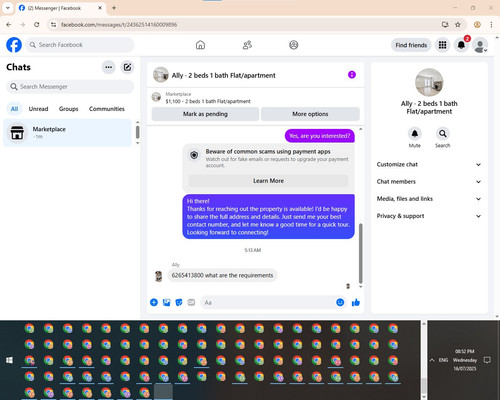
Task: Open Marketplace listing $1,100 2 beds link
Action: click(x=208, y=101)
